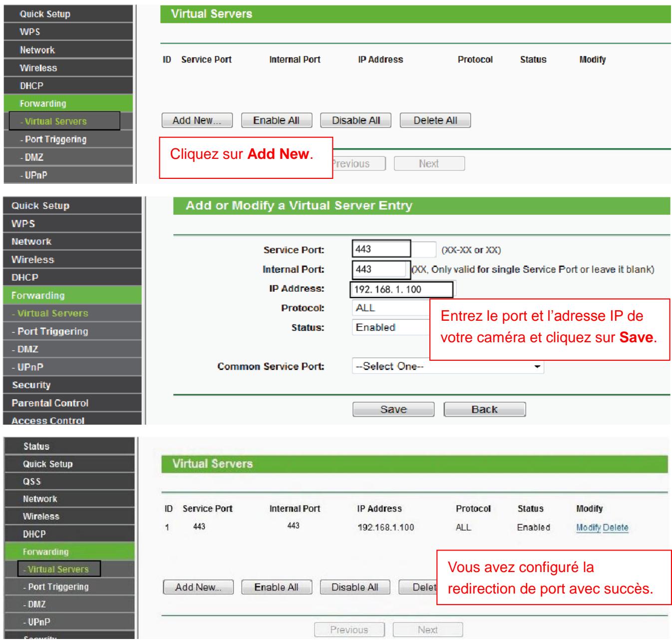
Task: Open the Status menu in the bottom sidebar
Action: coord(69,447)
